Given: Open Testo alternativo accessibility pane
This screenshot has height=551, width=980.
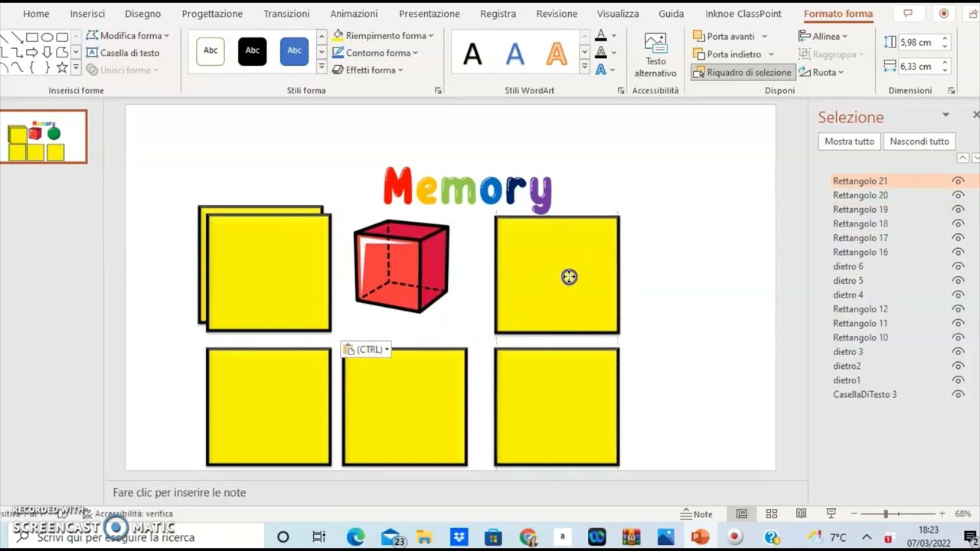Looking at the screenshot, I should 655,55.
